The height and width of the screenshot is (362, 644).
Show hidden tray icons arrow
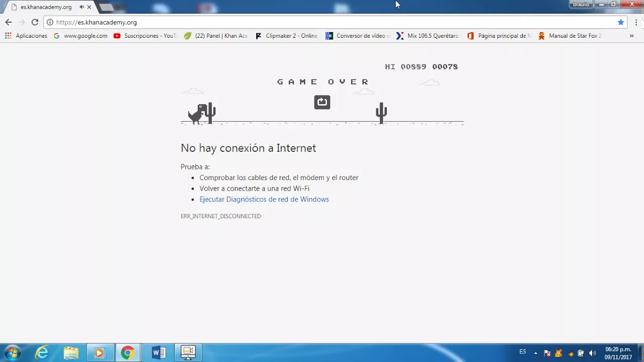point(535,353)
